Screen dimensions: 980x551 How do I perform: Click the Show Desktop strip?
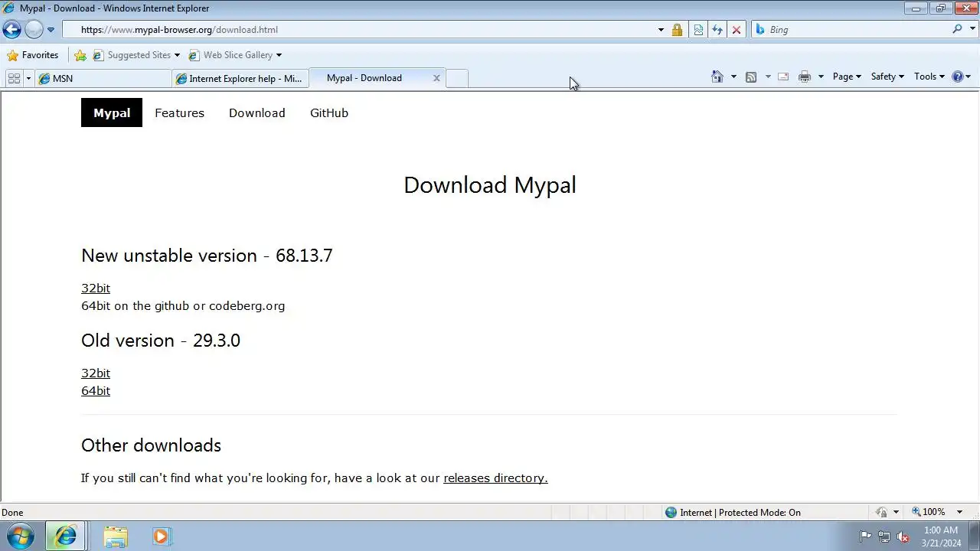[974, 536]
